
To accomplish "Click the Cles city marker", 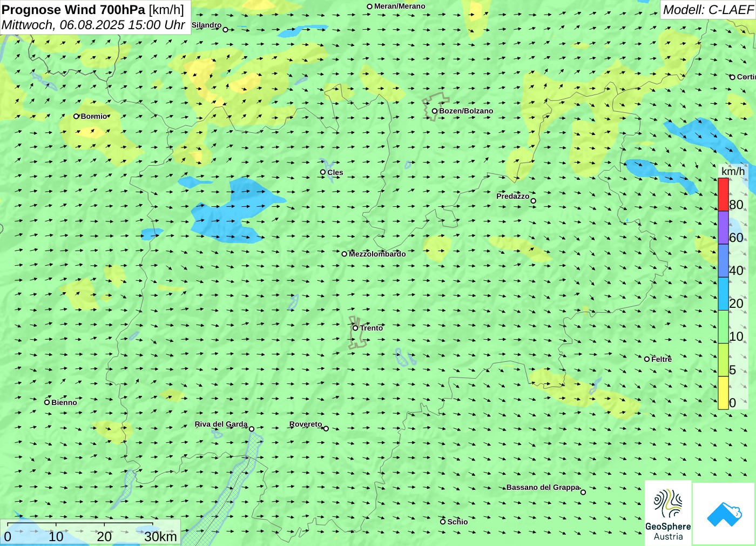I will 322,172.
